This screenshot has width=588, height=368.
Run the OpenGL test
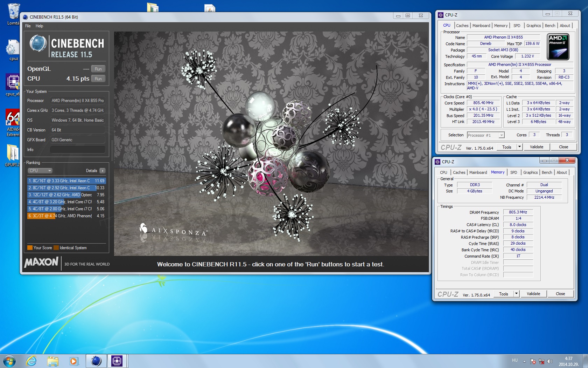(98, 69)
